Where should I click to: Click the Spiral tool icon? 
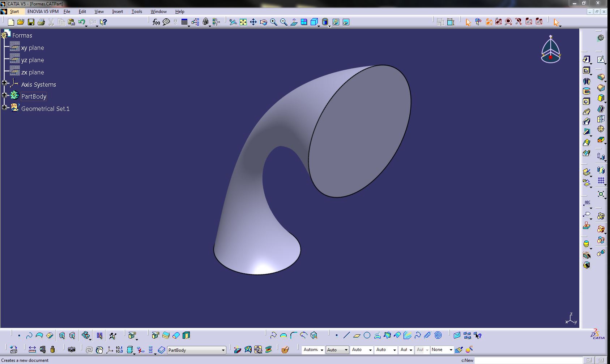pyautogui.click(x=438, y=335)
